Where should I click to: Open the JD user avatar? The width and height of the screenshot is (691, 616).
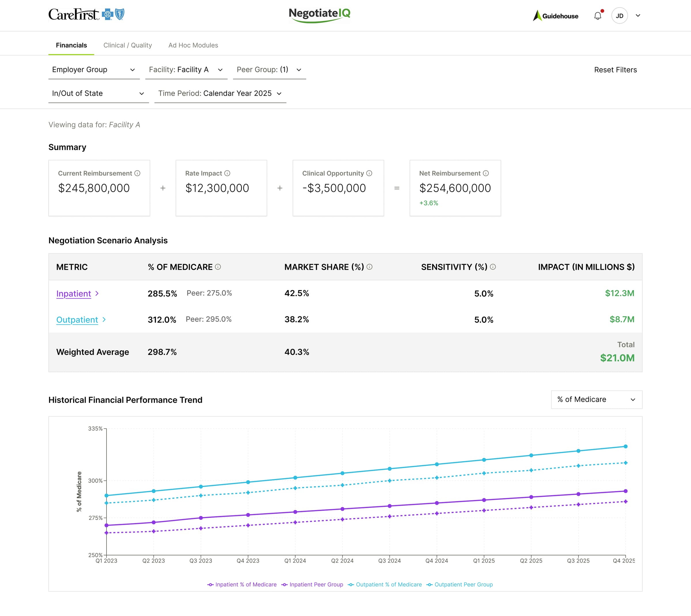[x=619, y=16]
